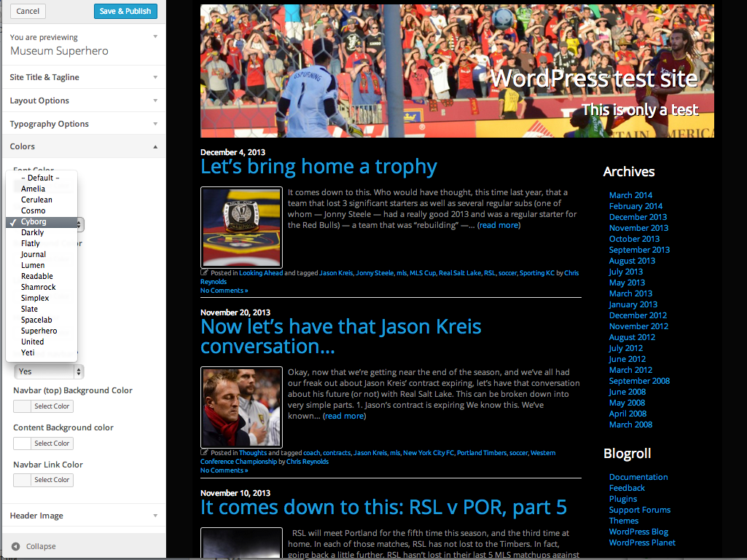Screen dimensions: 747x560
Task: Select the Superhero option in dropdown
Action: 39,331
